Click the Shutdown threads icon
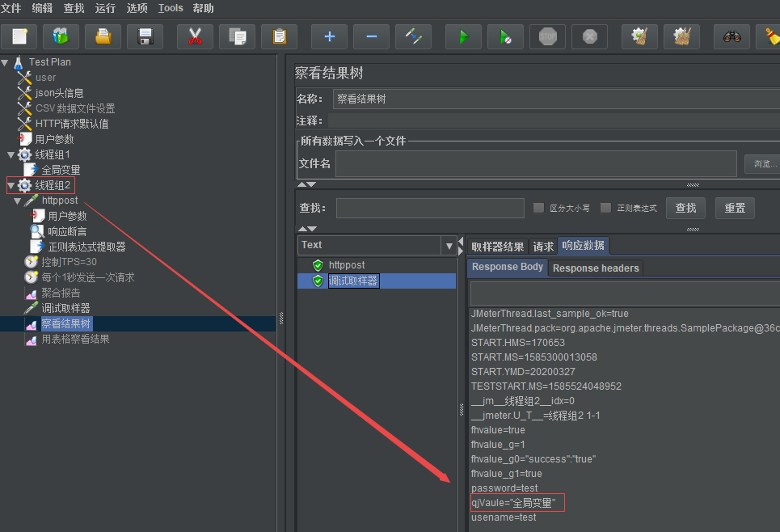Screen dimensions: 780x532 (589, 36)
